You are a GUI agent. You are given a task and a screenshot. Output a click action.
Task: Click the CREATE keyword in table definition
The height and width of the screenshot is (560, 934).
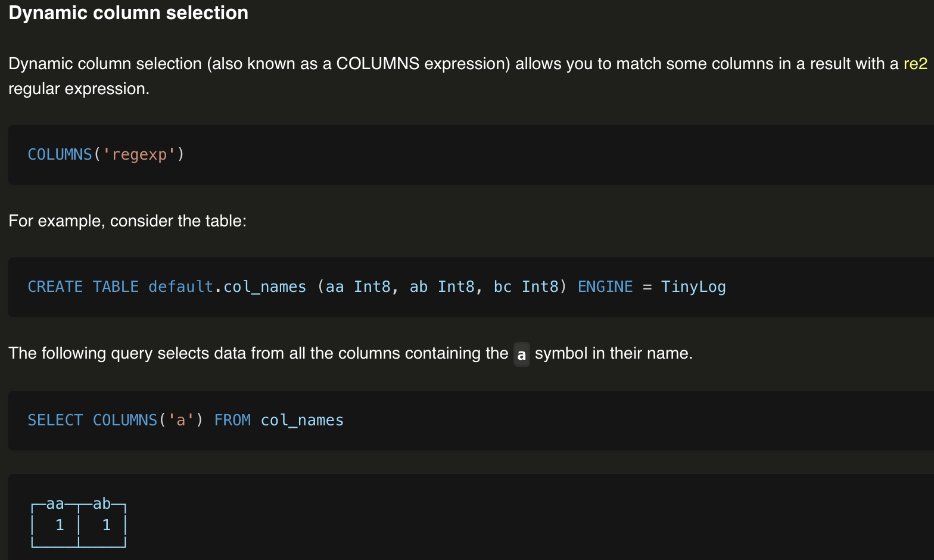click(x=55, y=287)
